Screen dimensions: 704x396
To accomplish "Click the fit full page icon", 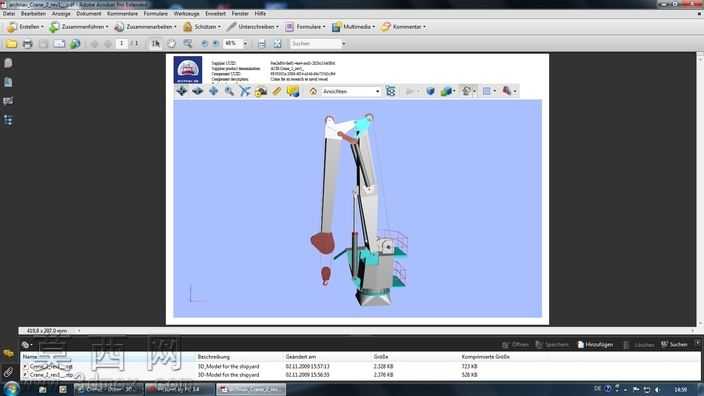I will point(277,44).
